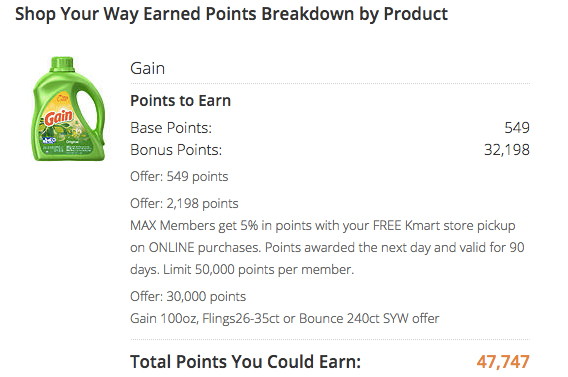Image resolution: width=568 pixels, height=377 pixels.
Task: Click the 549 base points value
Action: click(517, 128)
